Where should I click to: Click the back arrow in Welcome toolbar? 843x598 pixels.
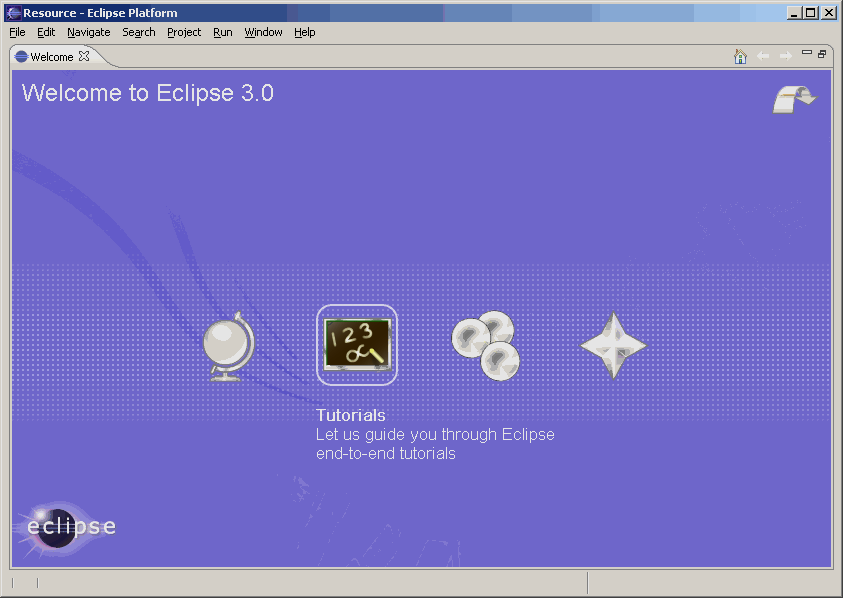(x=763, y=56)
